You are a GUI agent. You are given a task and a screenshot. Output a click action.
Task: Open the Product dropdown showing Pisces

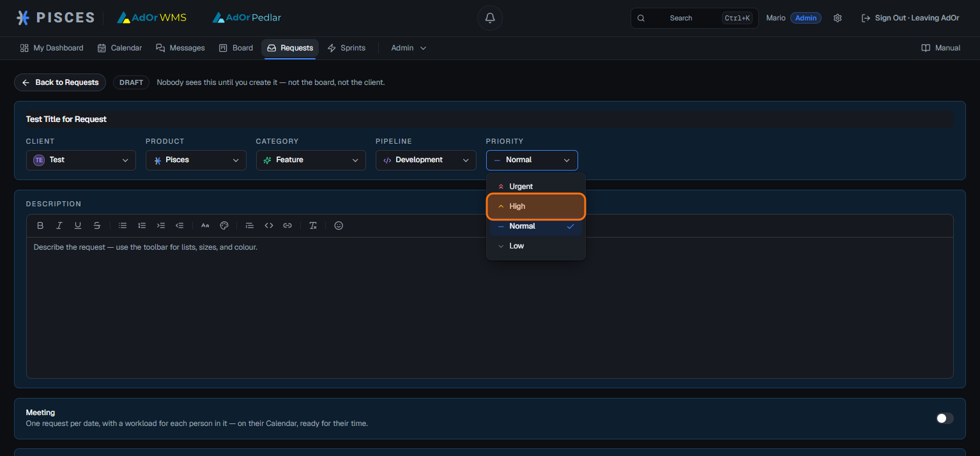tap(196, 160)
